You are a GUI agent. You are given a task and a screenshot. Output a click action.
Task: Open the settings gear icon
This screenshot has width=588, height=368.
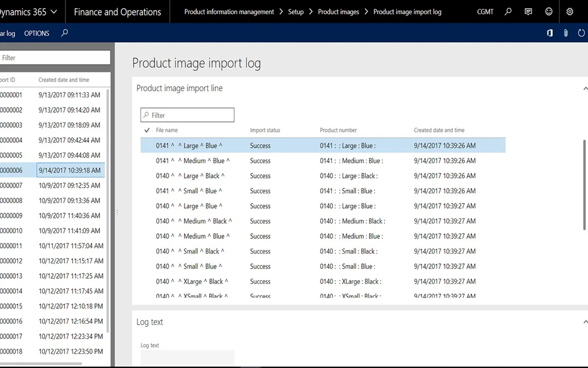[570, 12]
